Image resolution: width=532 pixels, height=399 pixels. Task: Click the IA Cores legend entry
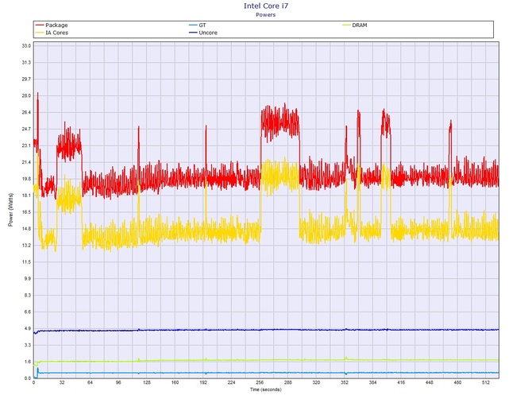click(x=52, y=33)
